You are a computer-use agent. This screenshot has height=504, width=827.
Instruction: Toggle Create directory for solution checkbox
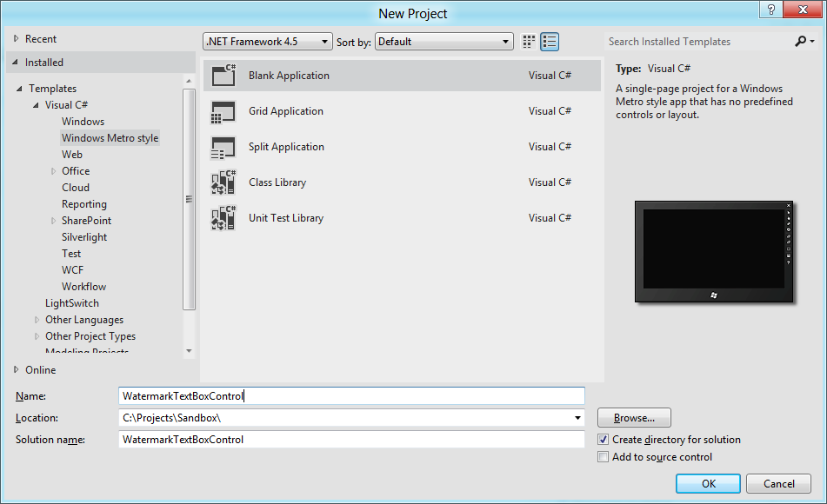604,440
